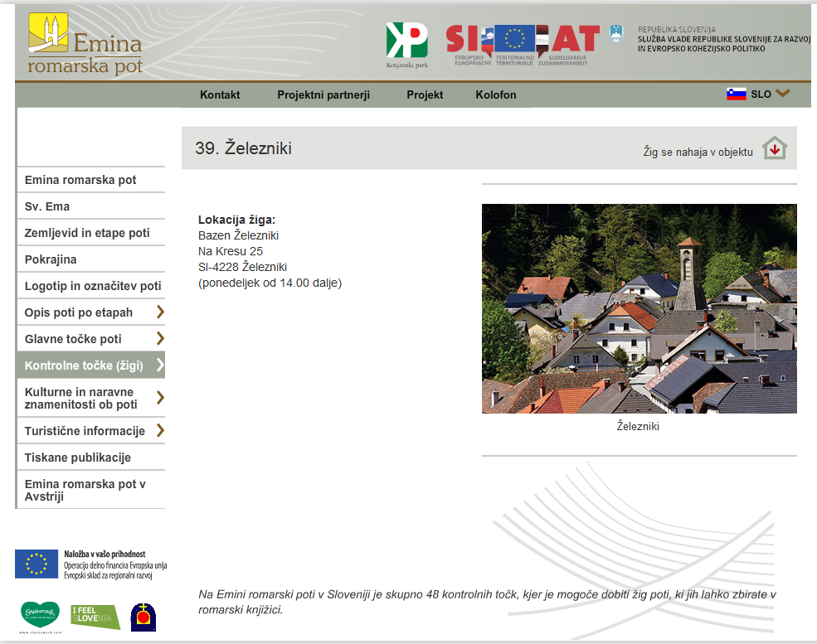The image size is (817, 644).
Task: Click the Republika Slovenija coat of arms
Action: pos(616,34)
